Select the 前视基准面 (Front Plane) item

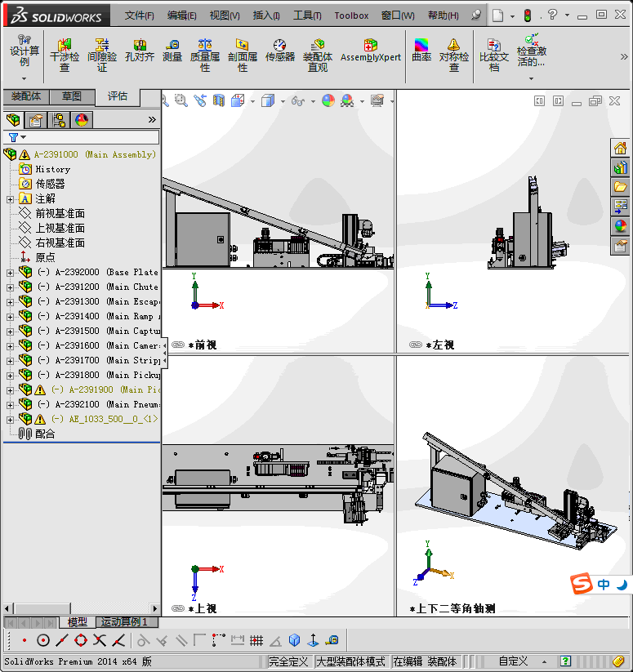click(x=51, y=213)
